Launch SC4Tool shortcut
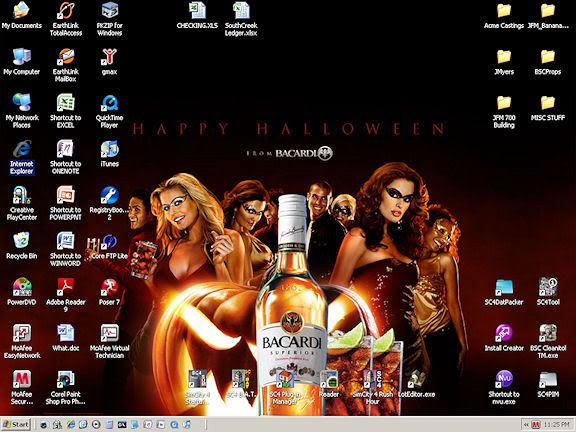Image resolution: width=576 pixels, height=432 pixels. coord(548,292)
